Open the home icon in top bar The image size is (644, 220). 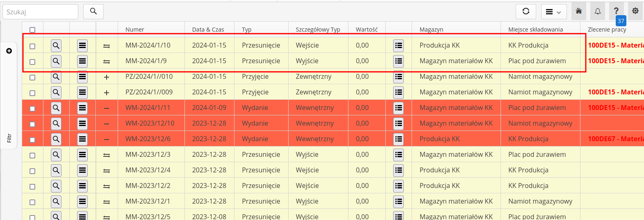[578, 11]
